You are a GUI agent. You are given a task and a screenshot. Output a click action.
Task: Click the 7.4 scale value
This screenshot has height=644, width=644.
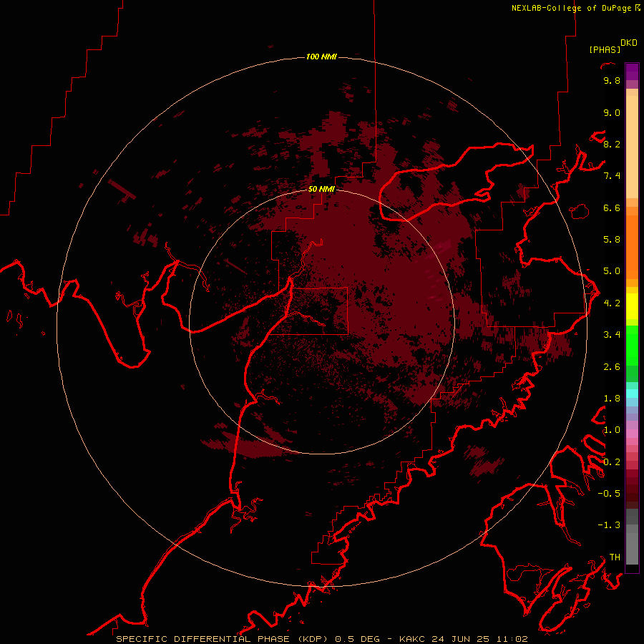(x=612, y=176)
